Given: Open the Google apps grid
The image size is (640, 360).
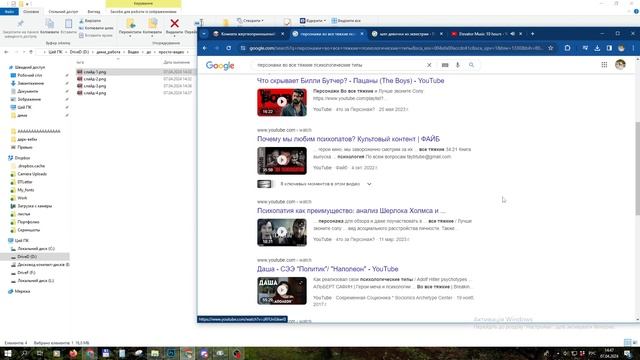Looking at the screenshot, I should coord(604,64).
